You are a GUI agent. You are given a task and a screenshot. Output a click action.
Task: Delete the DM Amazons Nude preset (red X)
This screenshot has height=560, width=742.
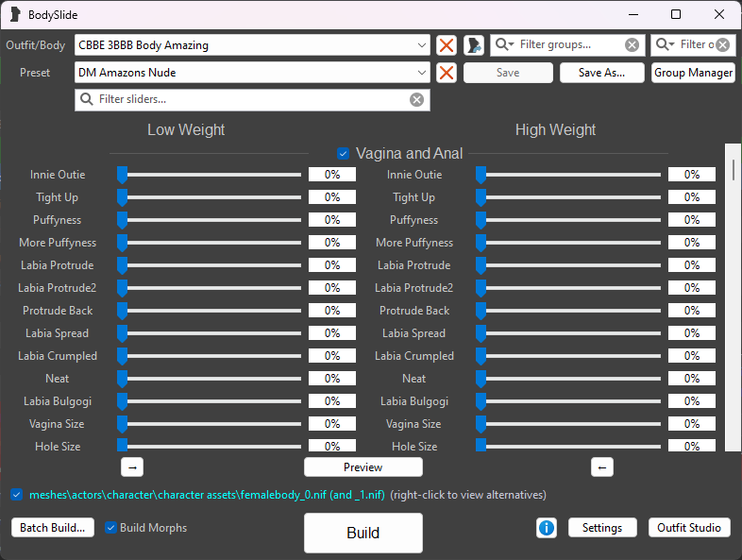tap(447, 73)
